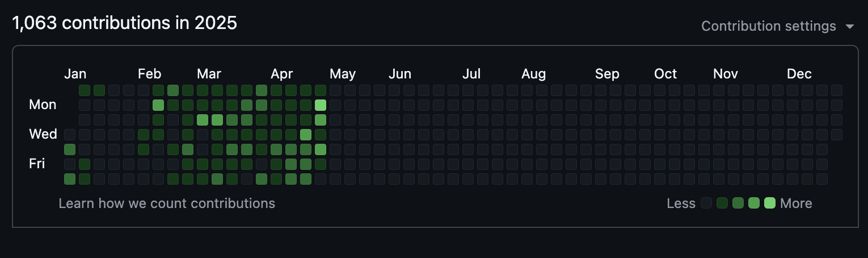Screen dimensions: 868x258
Task: Click the More legend label
Action: (796, 203)
